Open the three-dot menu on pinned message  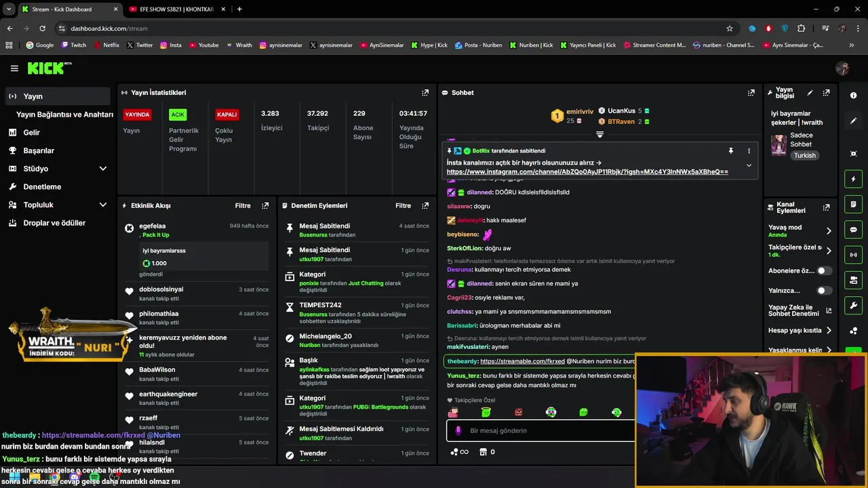[749, 150]
